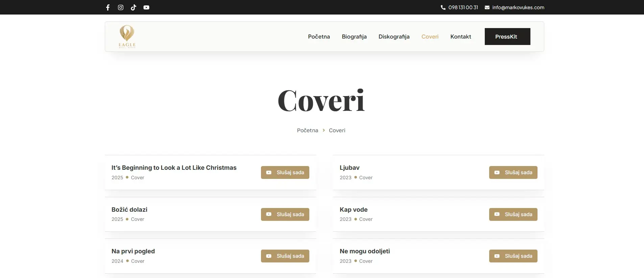The image size is (644, 278).
Task: Open the TikTok social icon
Action: click(134, 7)
